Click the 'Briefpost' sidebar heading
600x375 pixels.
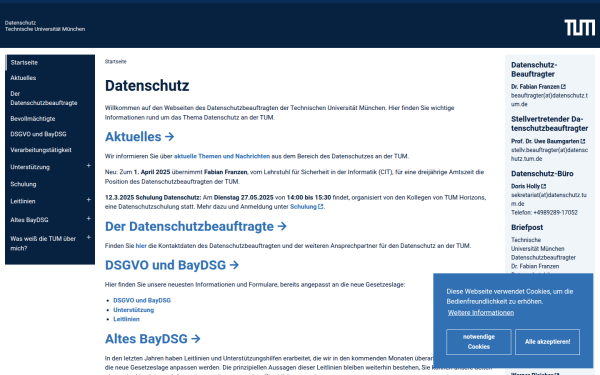527,228
